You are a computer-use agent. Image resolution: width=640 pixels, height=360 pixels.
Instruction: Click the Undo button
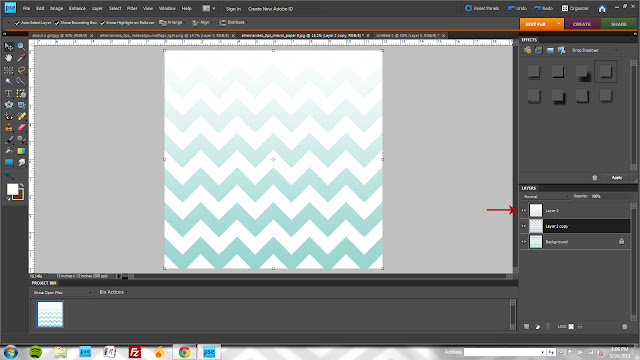517,8
